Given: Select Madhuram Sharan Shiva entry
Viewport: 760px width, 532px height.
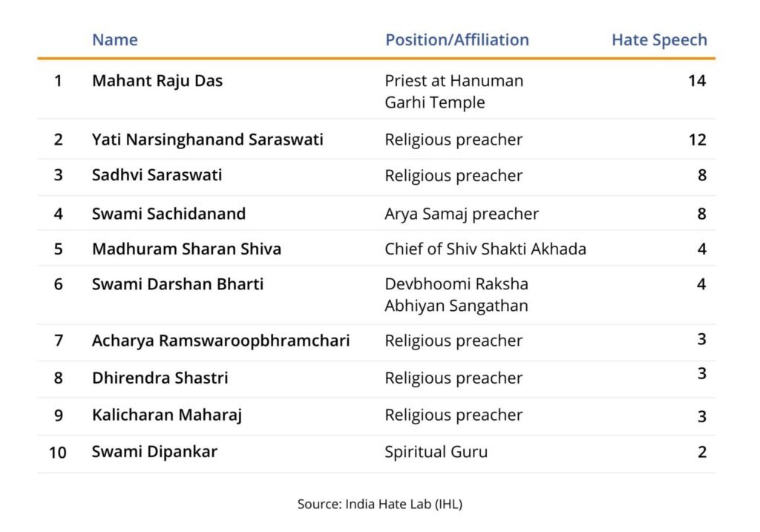Looking at the screenshot, I should [186, 249].
